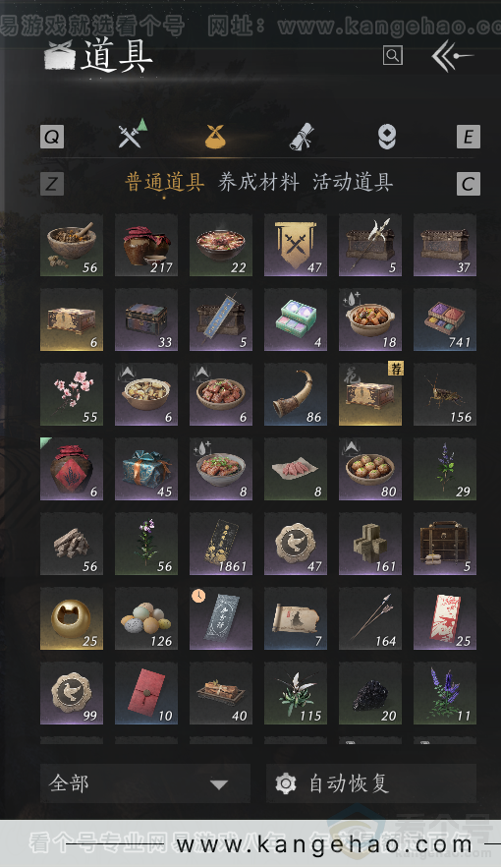Viewport: 501px width, 868px height.
Task: Click the auto-restore gear icon
Action: [x=286, y=783]
